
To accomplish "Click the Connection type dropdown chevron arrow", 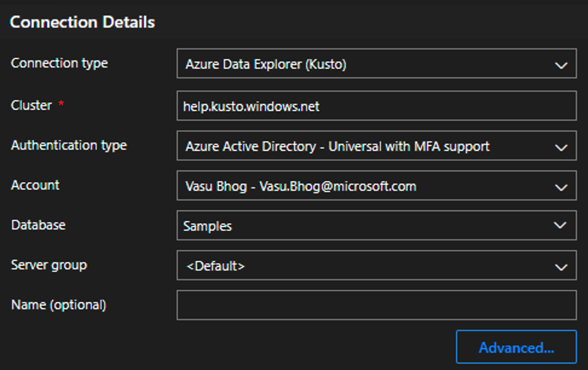I will (x=561, y=65).
